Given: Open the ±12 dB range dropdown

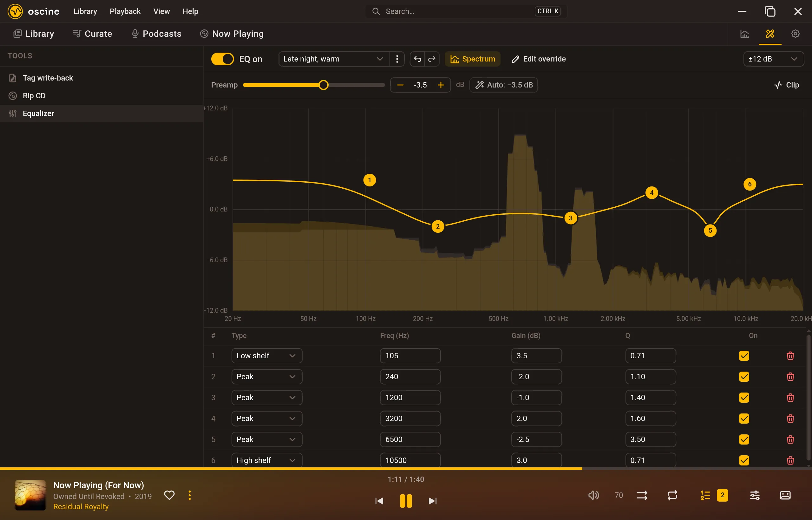Looking at the screenshot, I should click(x=773, y=59).
